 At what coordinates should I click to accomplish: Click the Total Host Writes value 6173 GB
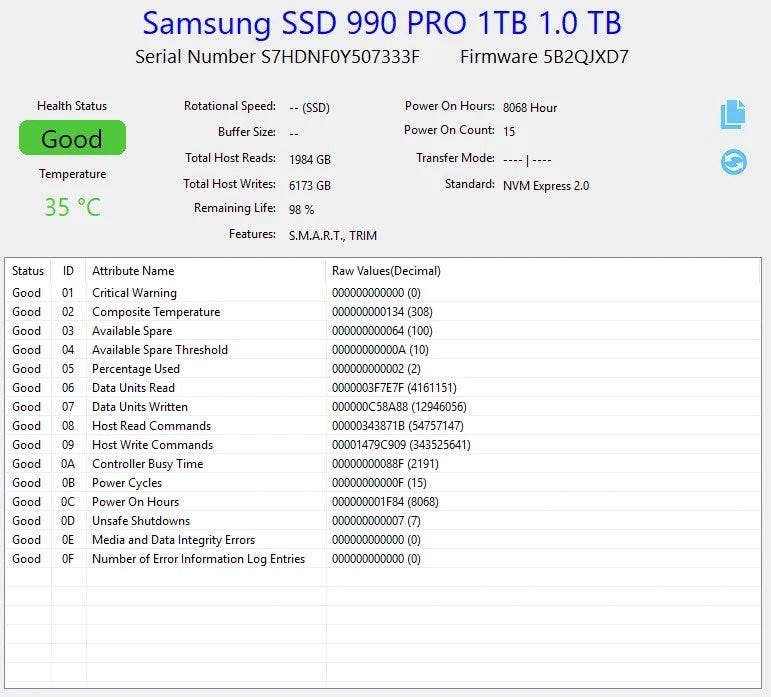[310, 186]
